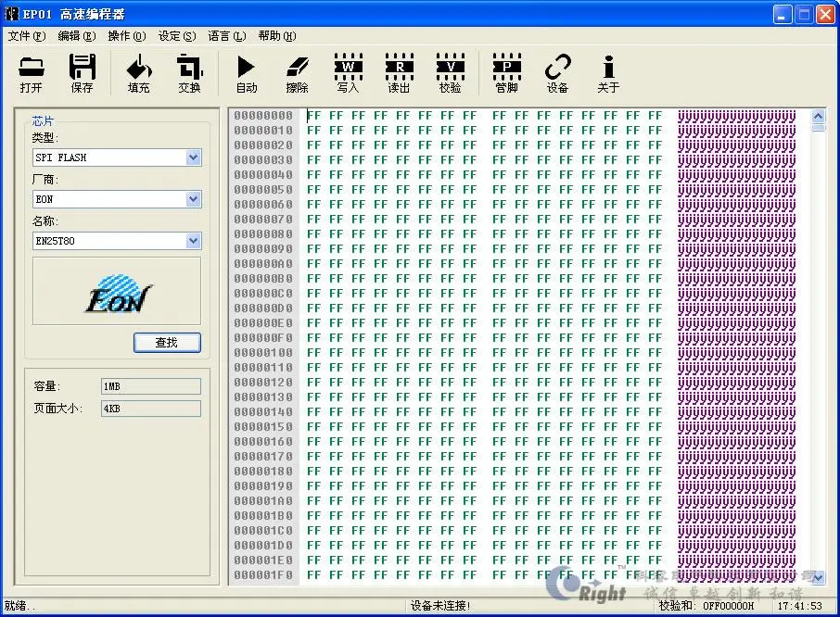Image resolution: width=840 pixels, height=617 pixels.
Task: Click the EP01 application title bar icon
Action: coord(12,13)
